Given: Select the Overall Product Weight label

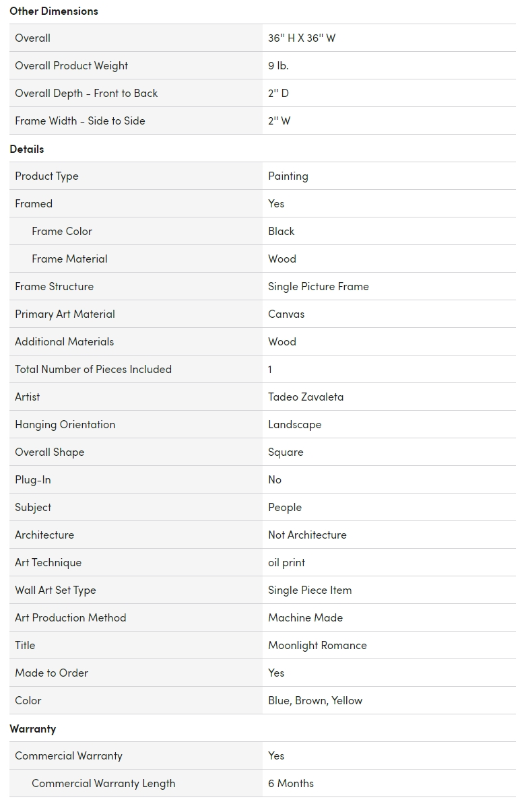Looking at the screenshot, I should pos(71,65).
